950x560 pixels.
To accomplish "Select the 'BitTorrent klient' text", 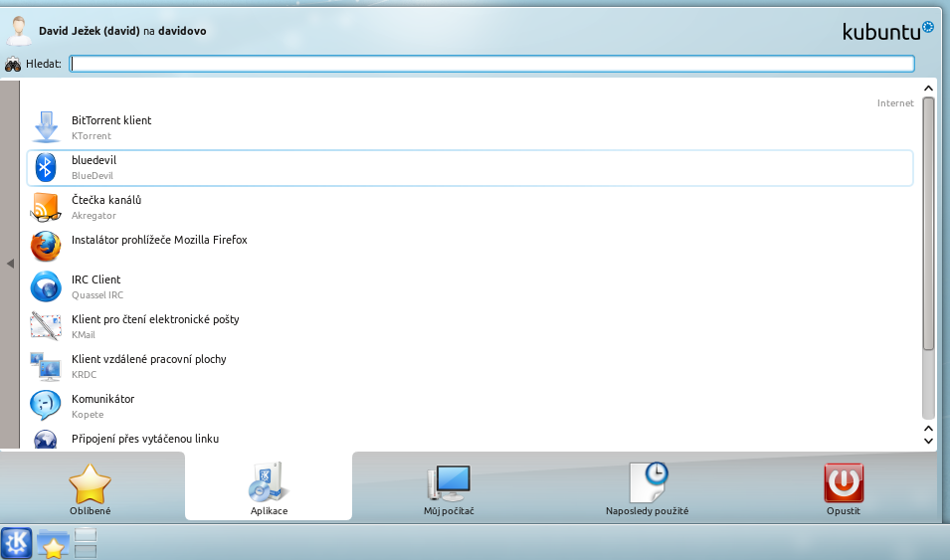I will tap(111, 120).
